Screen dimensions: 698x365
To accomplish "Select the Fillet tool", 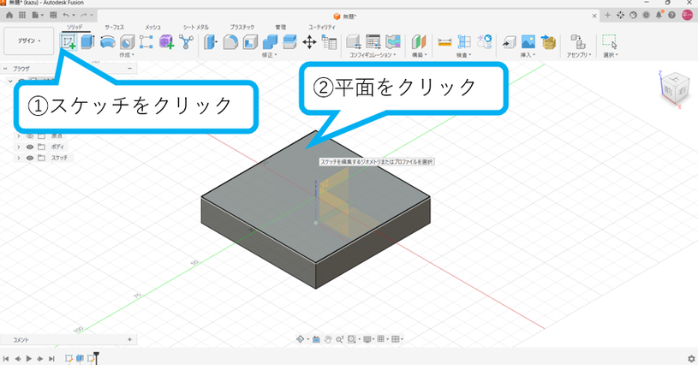I will tap(230, 42).
